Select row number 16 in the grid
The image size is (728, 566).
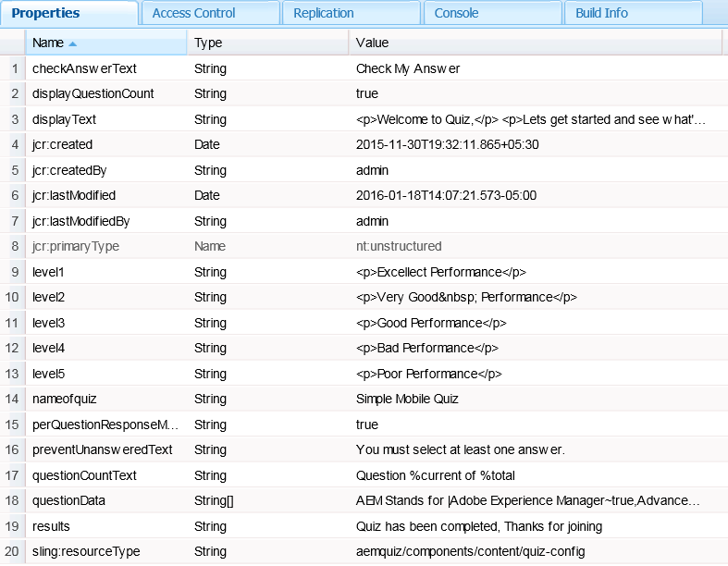(x=14, y=450)
